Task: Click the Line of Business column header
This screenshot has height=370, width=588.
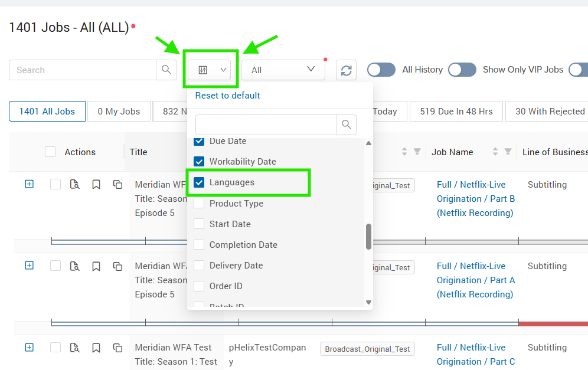Action: coord(555,152)
